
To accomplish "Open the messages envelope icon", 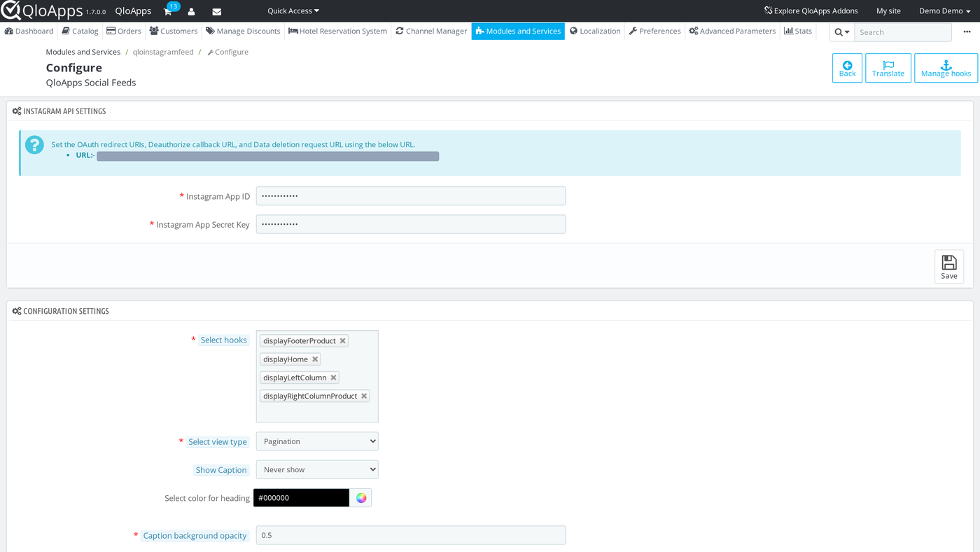I will click(217, 11).
